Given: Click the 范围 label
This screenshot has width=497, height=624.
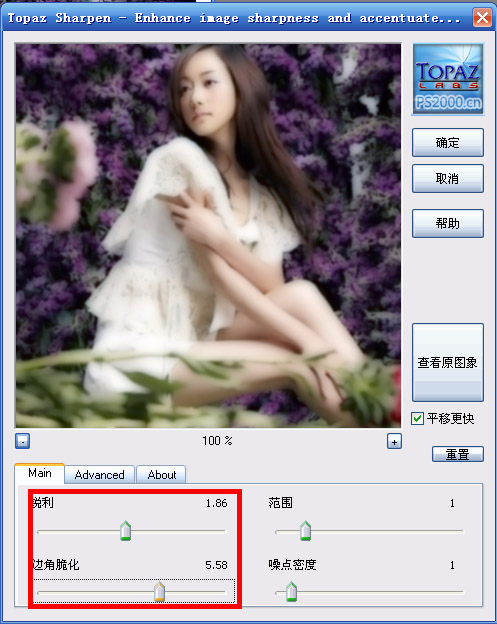Looking at the screenshot, I should [281, 503].
